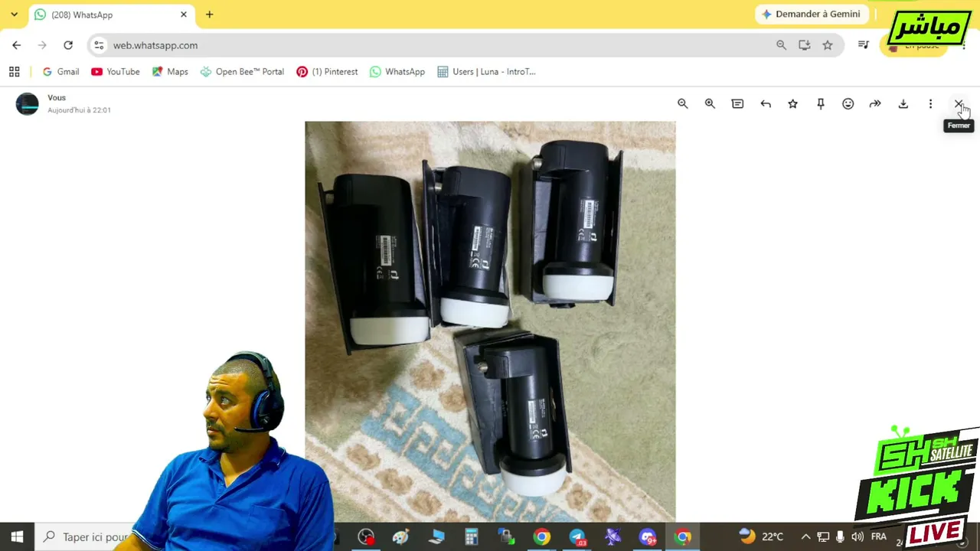980x551 pixels.
Task: Show hidden system tray icons
Action: [x=805, y=537]
